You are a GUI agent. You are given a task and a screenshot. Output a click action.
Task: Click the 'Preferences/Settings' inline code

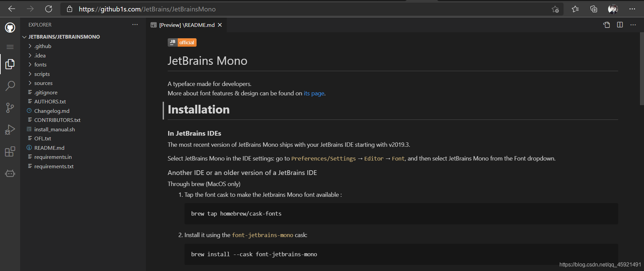(x=323, y=159)
